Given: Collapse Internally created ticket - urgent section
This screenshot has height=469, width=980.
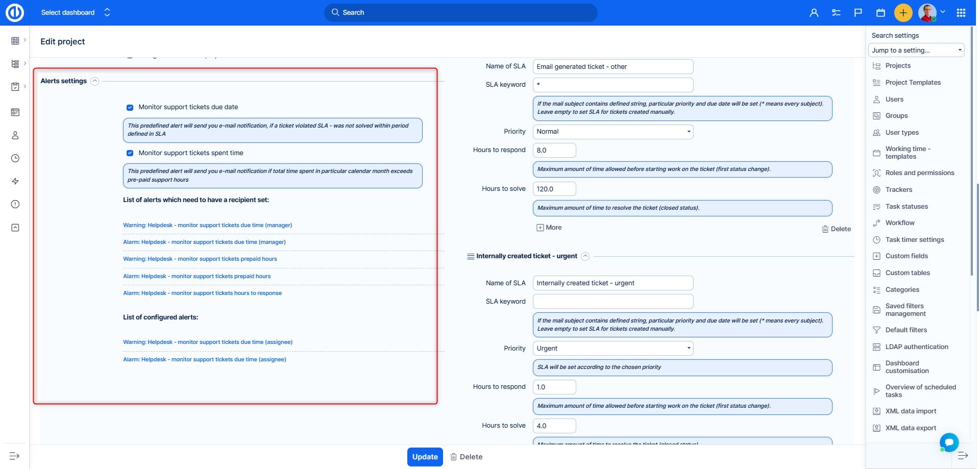Looking at the screenshot, I should coord(585,256).
